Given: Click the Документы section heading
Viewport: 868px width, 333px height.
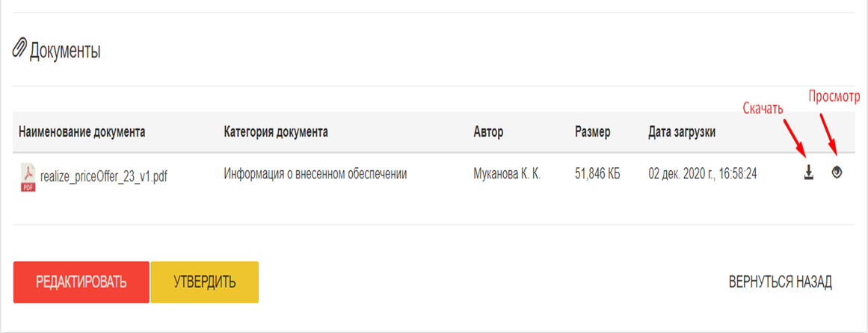Looking at the screenshot, I should (x=65, y=52).
